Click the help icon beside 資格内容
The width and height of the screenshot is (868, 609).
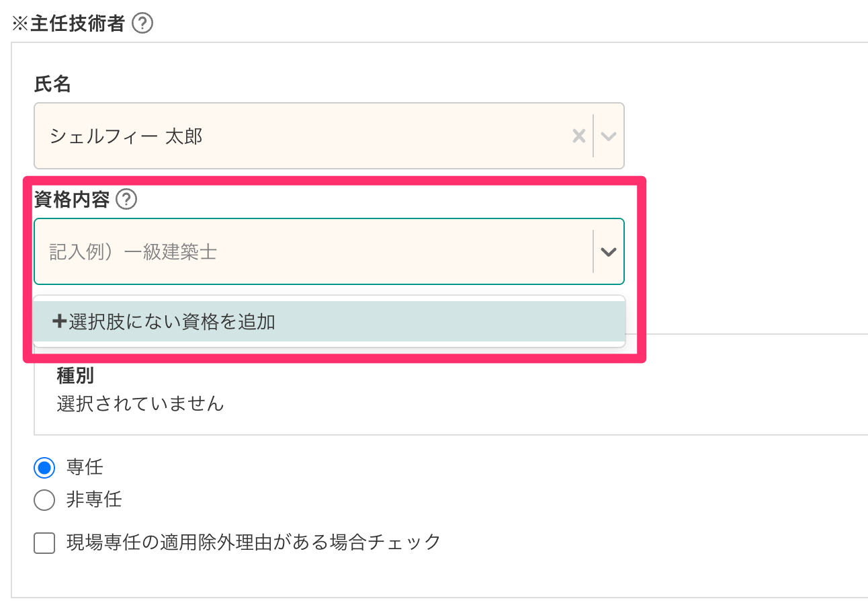126,200
